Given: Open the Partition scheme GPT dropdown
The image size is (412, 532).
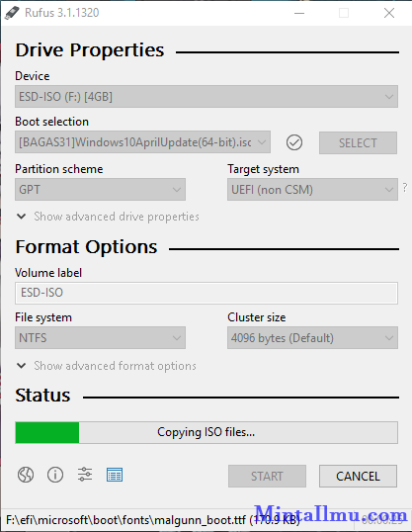Looking at the screenshot, I should (100, 189).
